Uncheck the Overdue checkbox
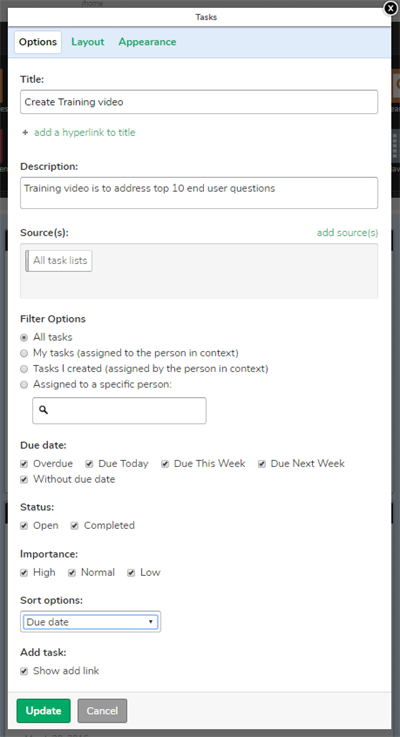 pos(24,464)
